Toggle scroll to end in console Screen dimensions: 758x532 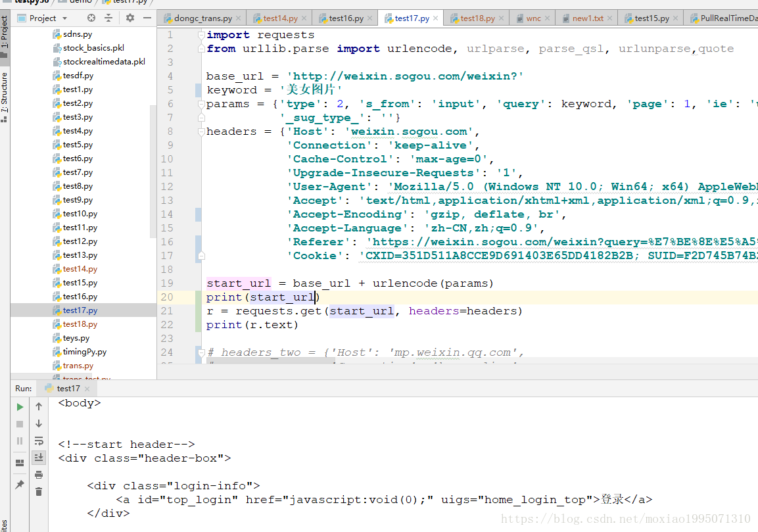pyautogui.click(x=39, y=457)
